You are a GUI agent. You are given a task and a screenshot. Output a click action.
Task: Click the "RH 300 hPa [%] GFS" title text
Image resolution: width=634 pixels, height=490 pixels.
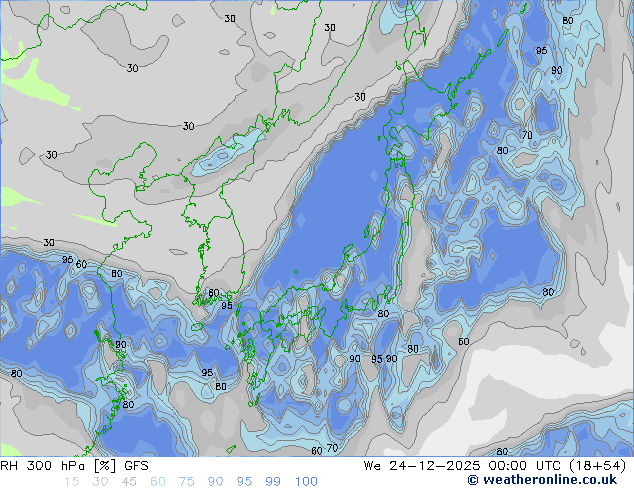coord(74,466)
